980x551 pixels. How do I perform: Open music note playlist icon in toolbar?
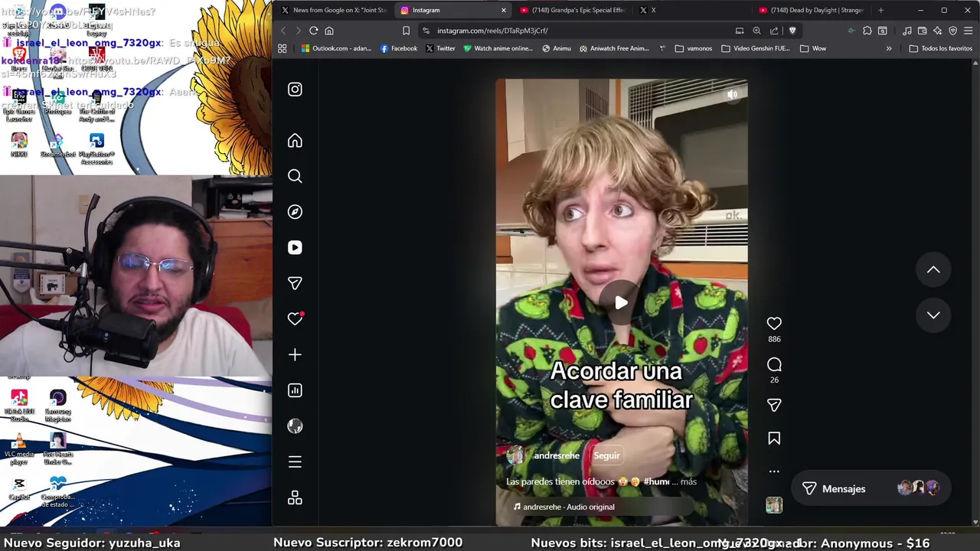906,31
